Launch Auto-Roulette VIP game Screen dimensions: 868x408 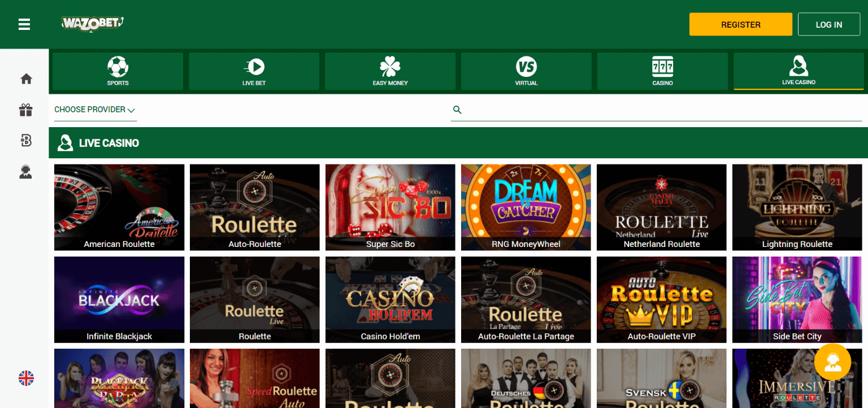pyautogui.click(x=662, y=300)
